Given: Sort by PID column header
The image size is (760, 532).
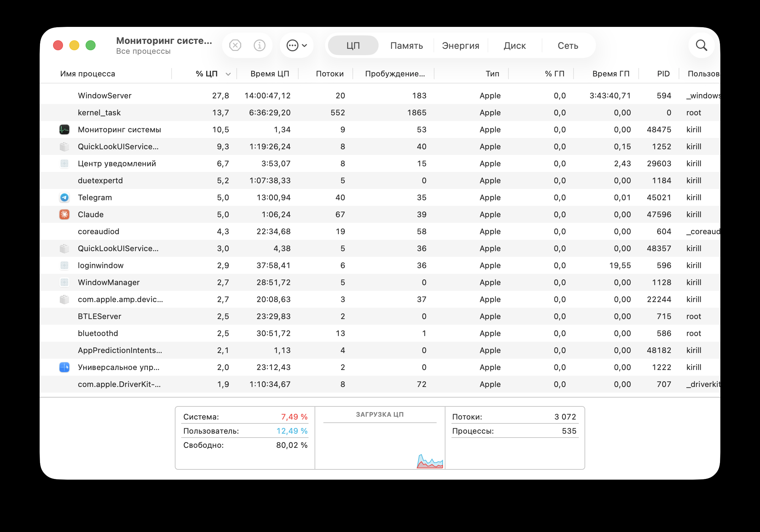Looking at the screenshot, I should pyautogui.click(x=663, y=74).
